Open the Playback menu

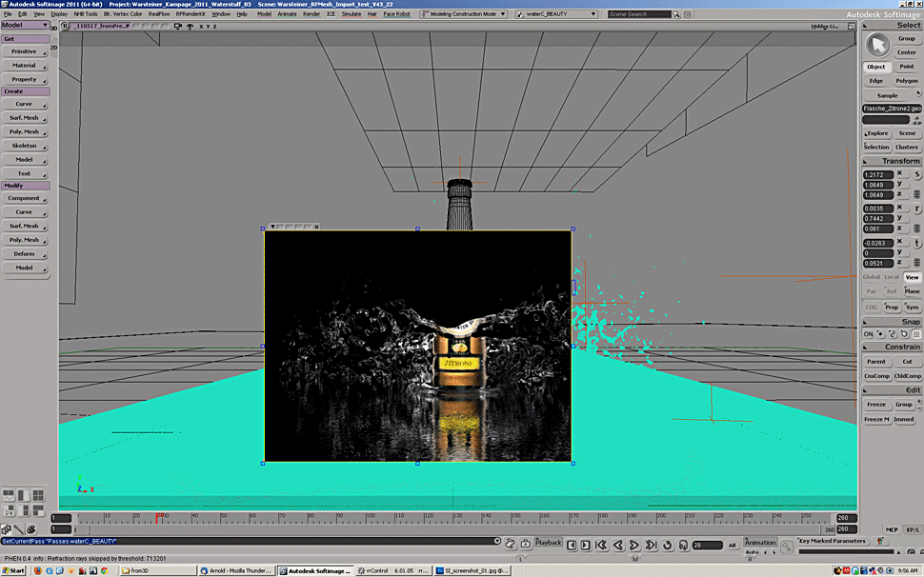[x=548, y=543]
